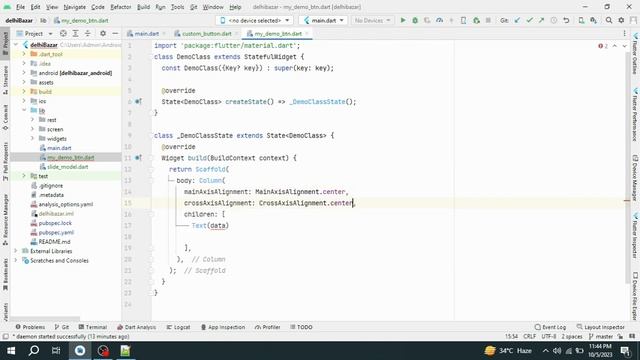This screenshot has height=360, width=640.
Task: Expand the widgets folder
Action: [32, 138]
